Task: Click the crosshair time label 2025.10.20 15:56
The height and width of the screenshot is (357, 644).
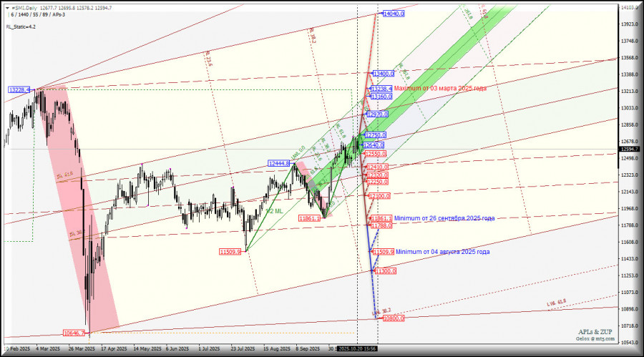Action: tap(357, 348)
